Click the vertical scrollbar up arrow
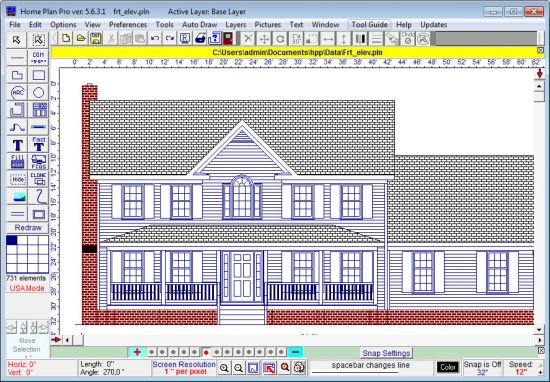The image size is (550, 382). (x=539, y=85)
